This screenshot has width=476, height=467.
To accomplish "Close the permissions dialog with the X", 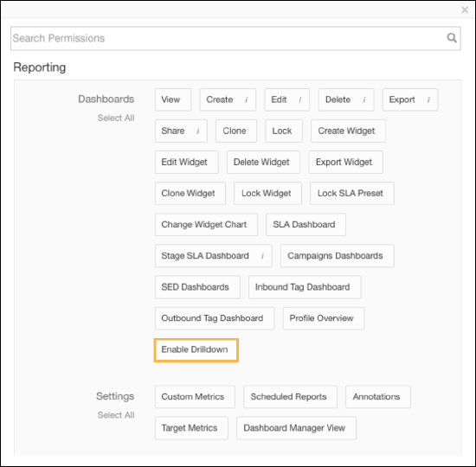I will pos(465,10).
